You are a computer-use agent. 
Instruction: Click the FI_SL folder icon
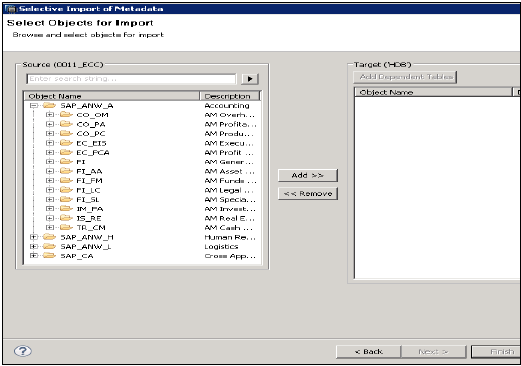click(66, 199)
